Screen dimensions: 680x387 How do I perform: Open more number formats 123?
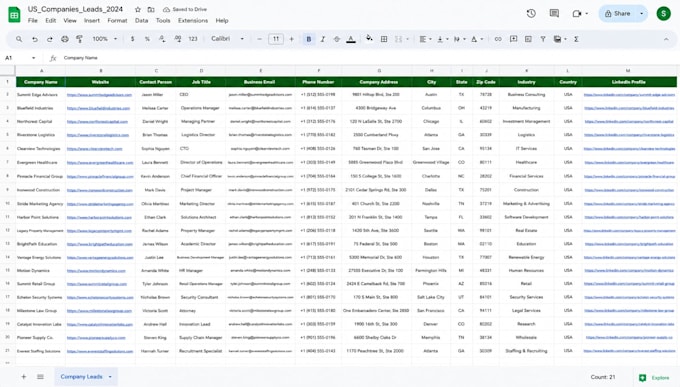tap(193, 39)
